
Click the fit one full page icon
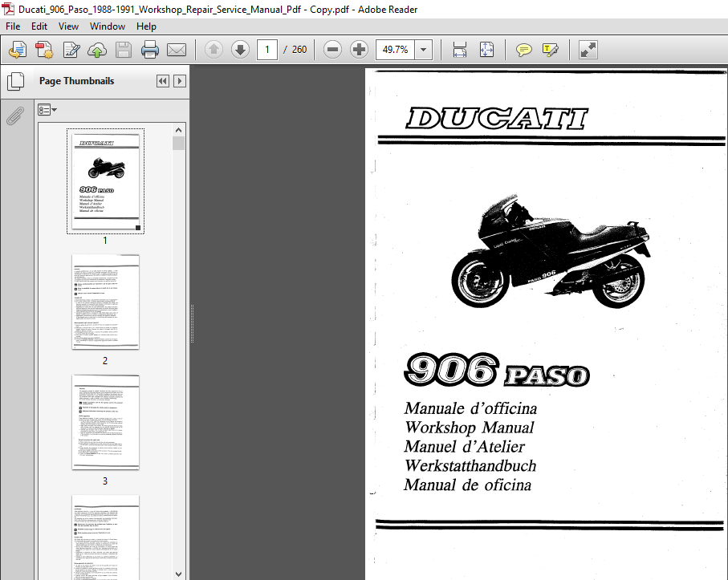coord(486,50)
